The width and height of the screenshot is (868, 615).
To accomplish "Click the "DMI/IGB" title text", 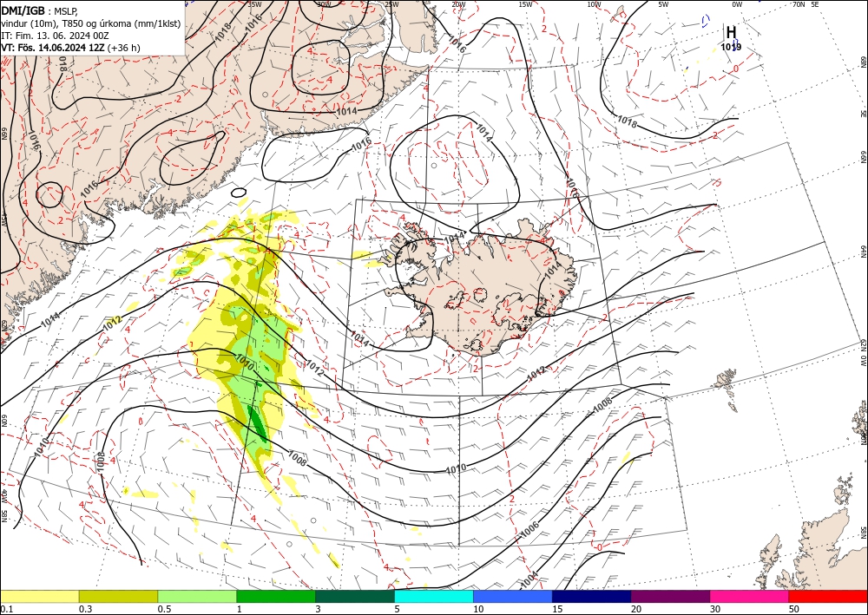I will point(23,10).
